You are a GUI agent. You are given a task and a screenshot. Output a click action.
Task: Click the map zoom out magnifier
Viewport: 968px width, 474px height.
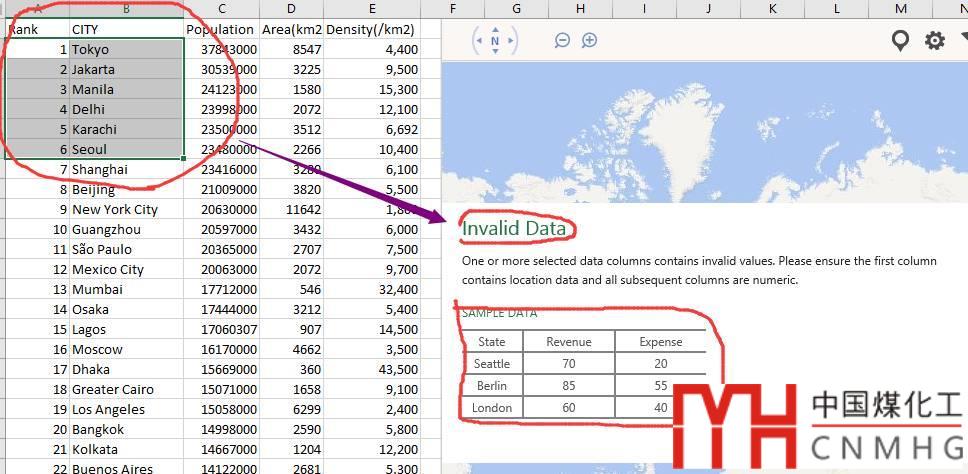(562, 40)
